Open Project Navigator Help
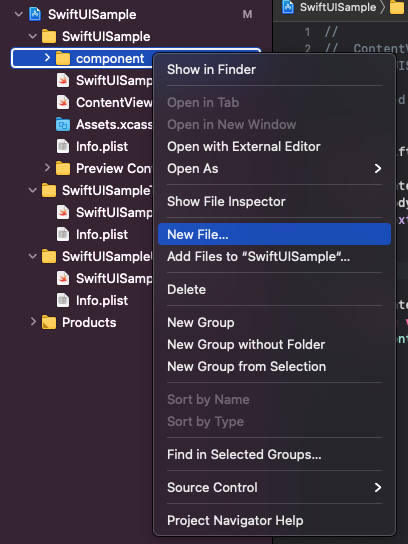The image size is (408, 544). 274,520
